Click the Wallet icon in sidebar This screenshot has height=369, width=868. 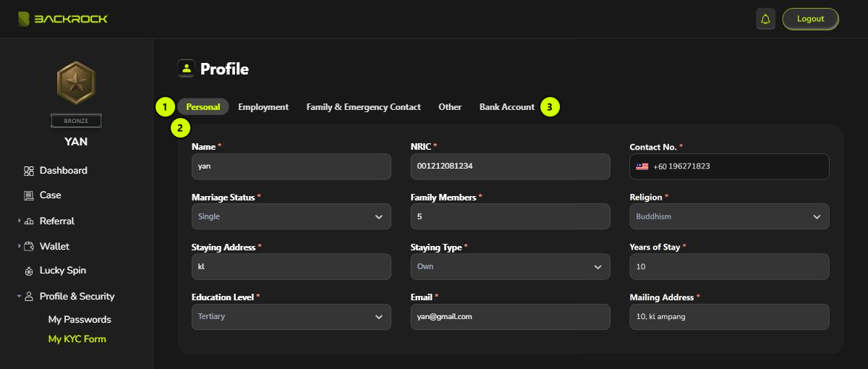pyautogui.click(x=29, y=246)
